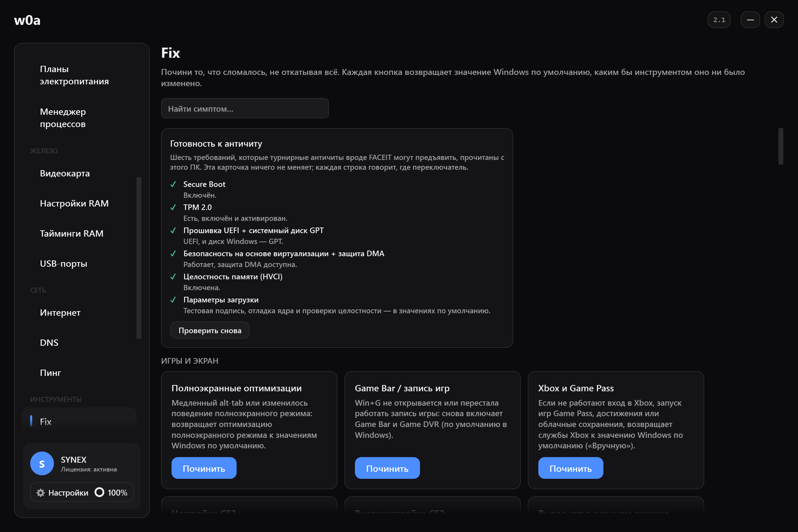Minimize the w0a window
Image resolution: width=798 pixels, height=532 pixels.
(x=750, y=20)
